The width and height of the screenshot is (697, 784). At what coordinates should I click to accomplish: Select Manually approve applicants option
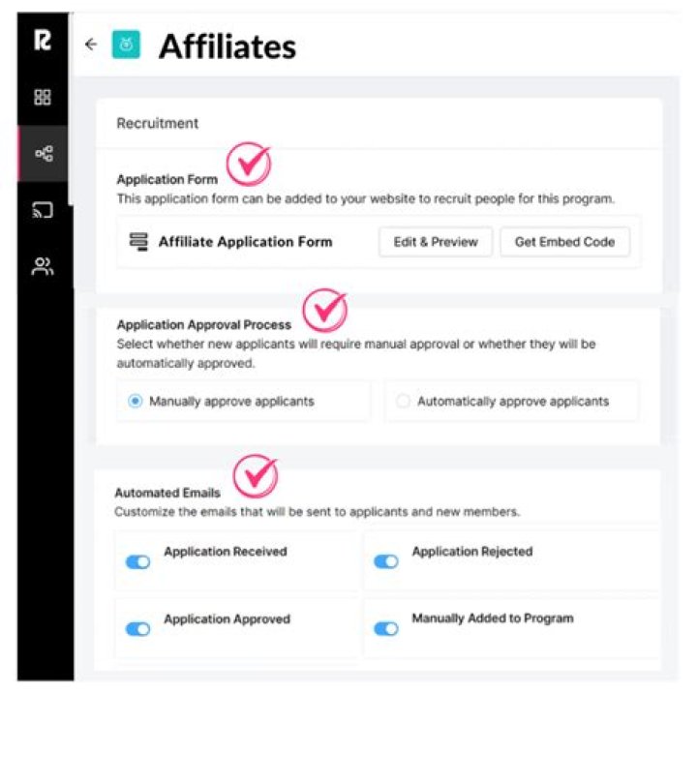[x=136, y=401]
